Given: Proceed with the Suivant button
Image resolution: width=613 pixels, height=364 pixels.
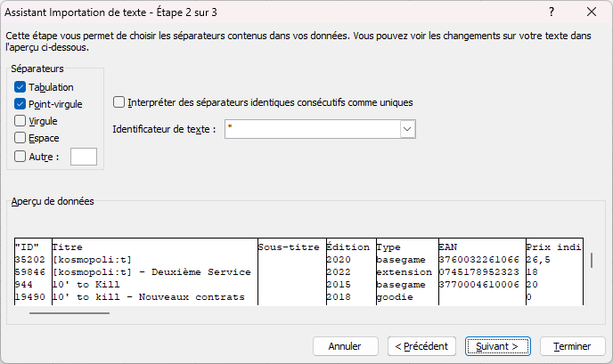Looking at the screenshot, I should 497,345.
